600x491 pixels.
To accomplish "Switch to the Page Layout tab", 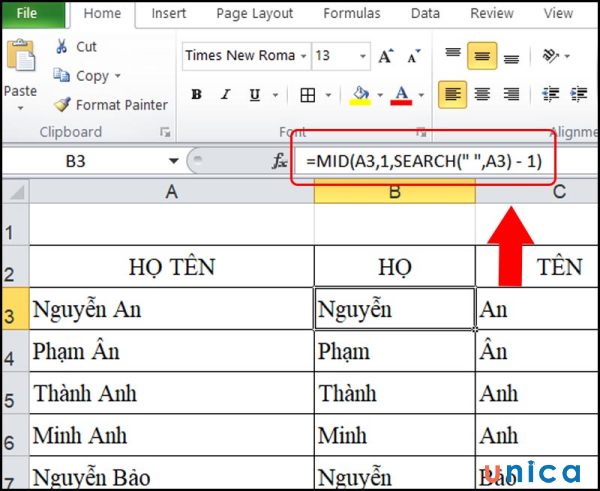I will (254, 14).
